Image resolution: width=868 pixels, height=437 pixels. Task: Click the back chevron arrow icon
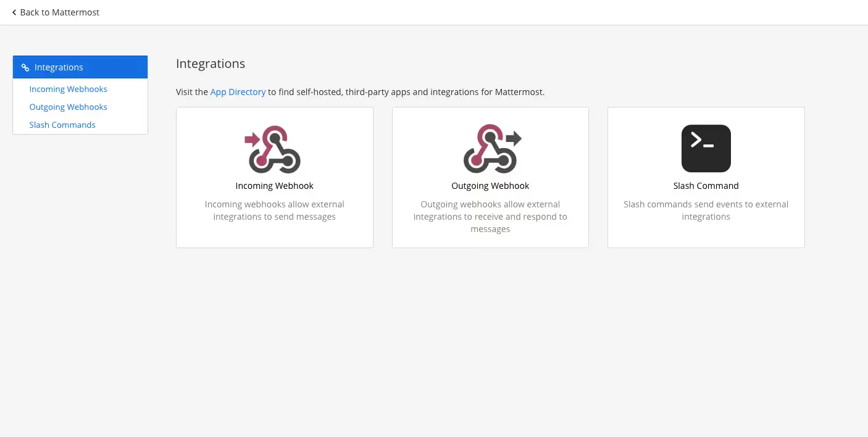pos(14,12)
